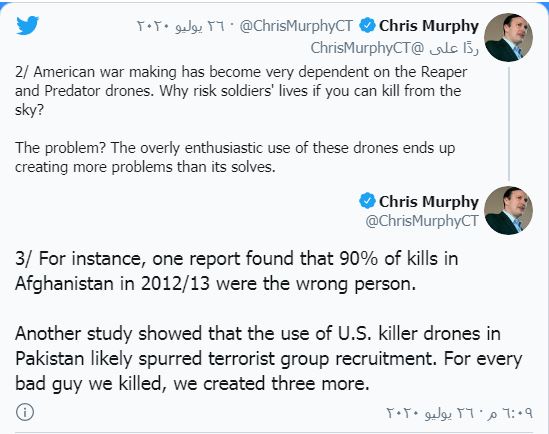
Task: Open Chris Murphy's avatar in the replied-to tweet
Action: pos(508,37)
